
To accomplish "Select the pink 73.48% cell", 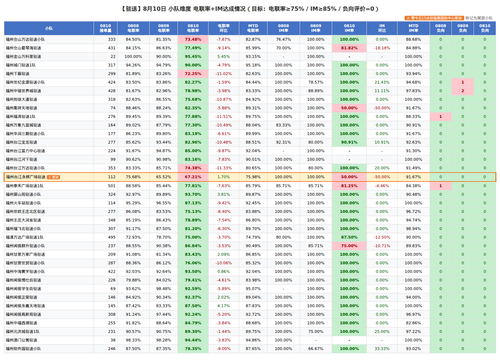I will tap(193, 39).
